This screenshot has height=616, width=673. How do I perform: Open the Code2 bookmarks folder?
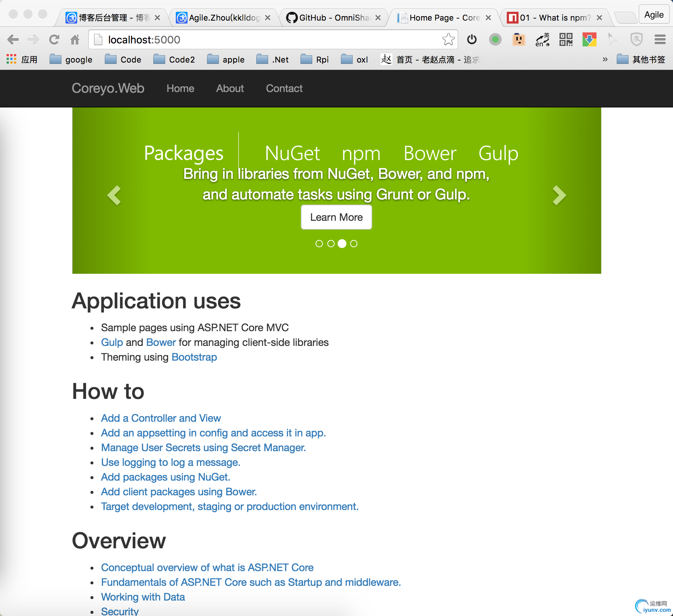coord(174,59)
